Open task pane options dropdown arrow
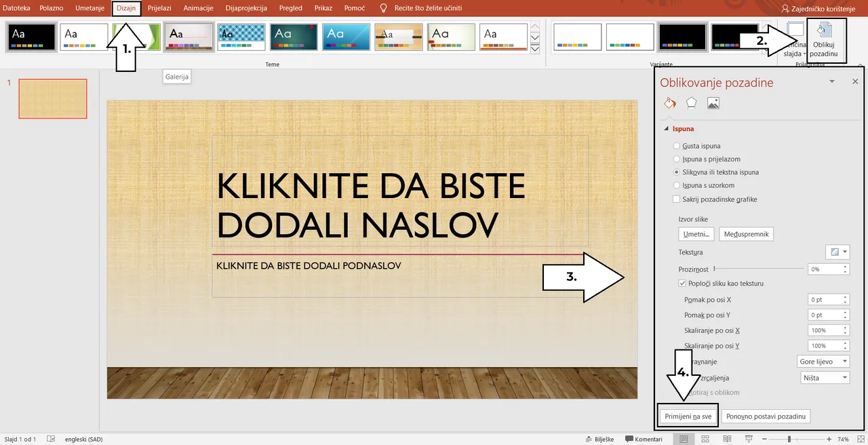868x445 pixels. tap(832, 81)
